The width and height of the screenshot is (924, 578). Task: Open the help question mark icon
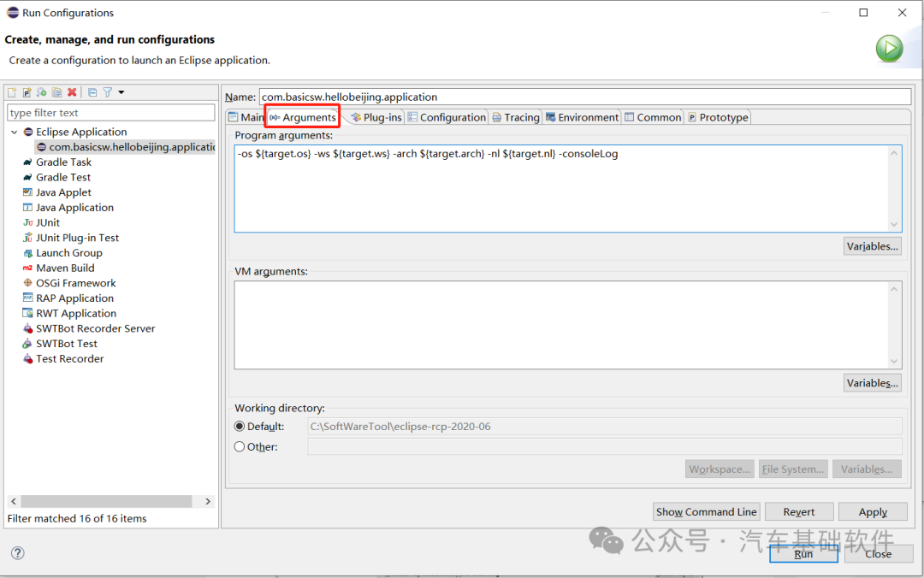[18, 552]
